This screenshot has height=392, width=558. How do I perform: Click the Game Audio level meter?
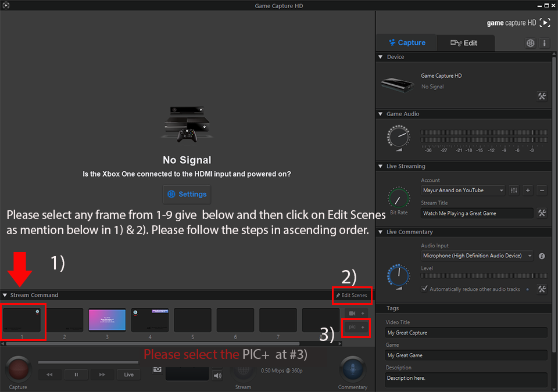tap(484, 136)
